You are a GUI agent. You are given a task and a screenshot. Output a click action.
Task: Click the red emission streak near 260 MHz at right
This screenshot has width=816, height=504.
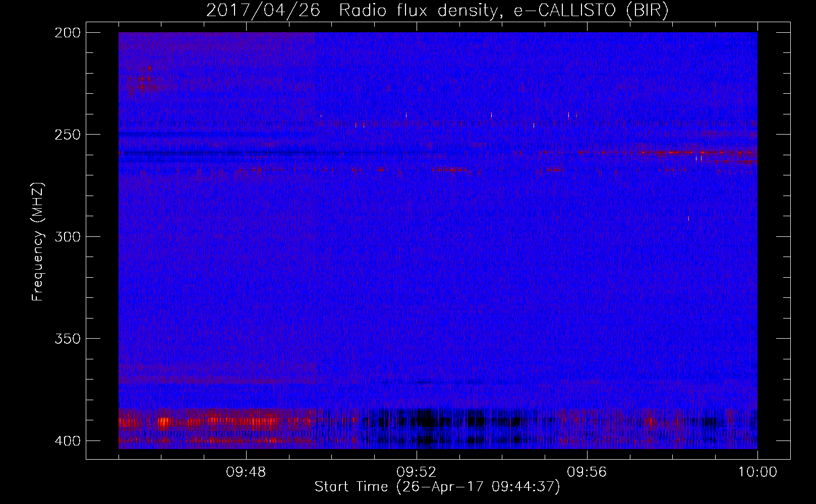[x=698, y=152]
